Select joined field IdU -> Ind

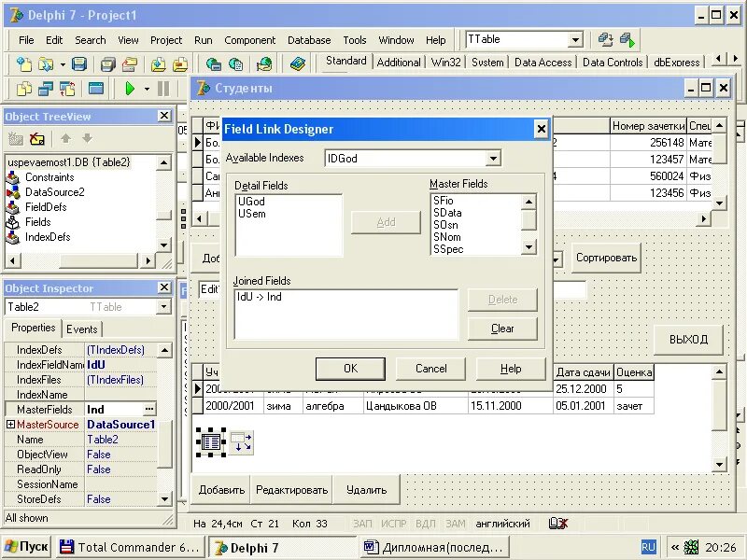click(260, 297)
